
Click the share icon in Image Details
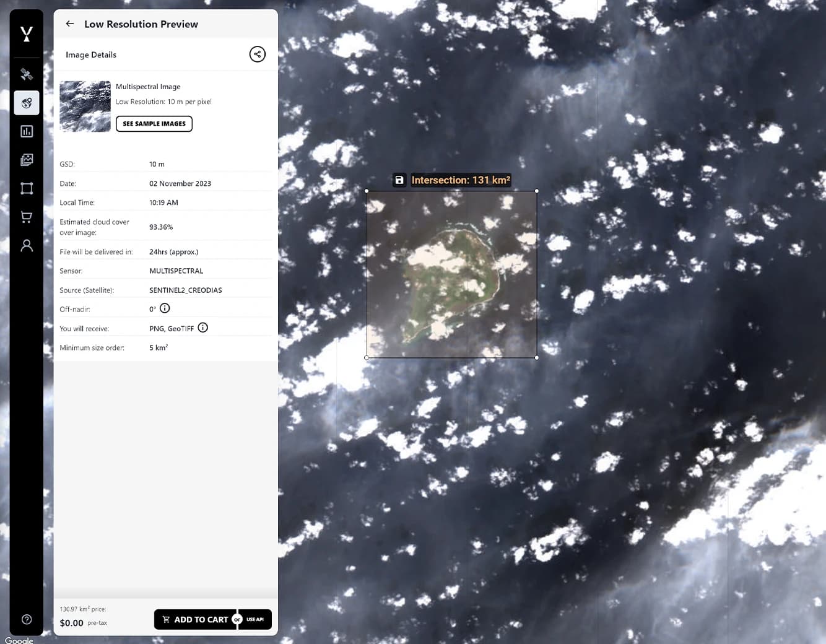[x=257, y=54]
